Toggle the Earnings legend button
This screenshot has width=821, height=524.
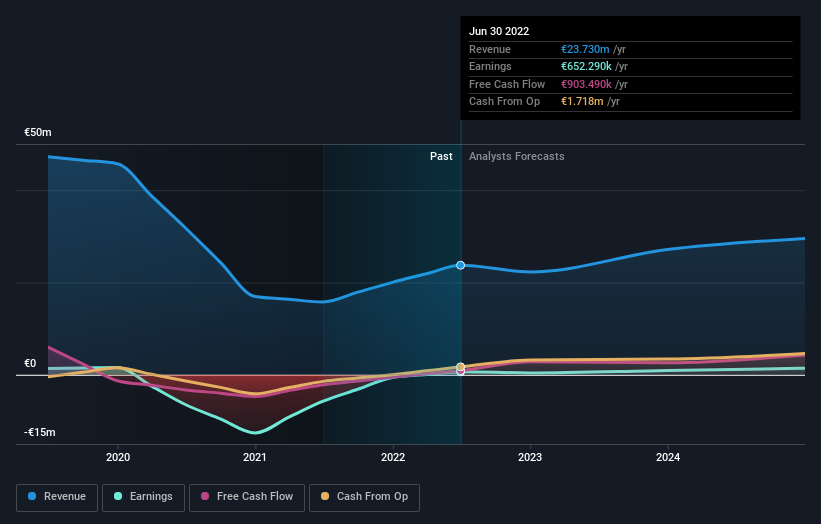pyautogui.click(x=143, y=497)
